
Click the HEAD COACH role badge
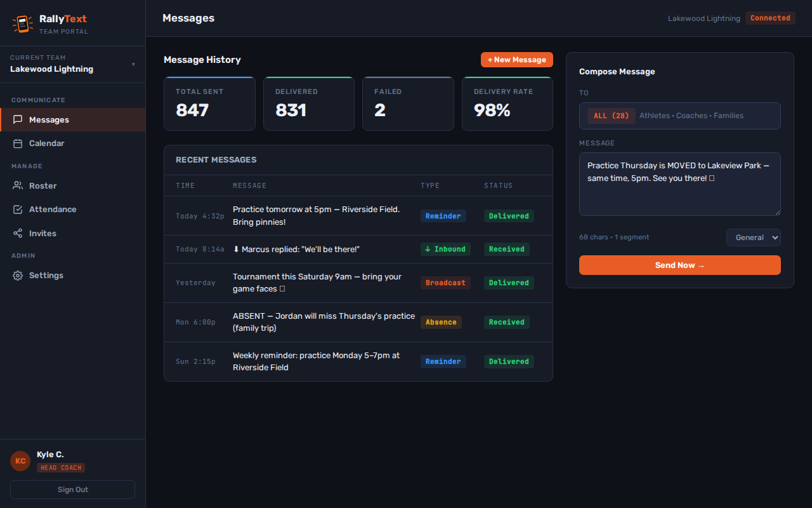[x=61, y=468]
